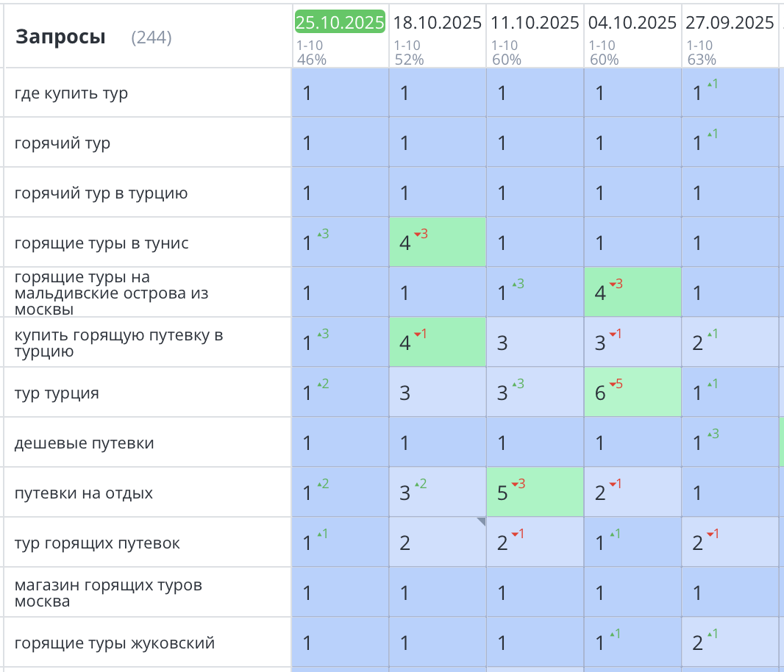Image resolution: width=784 pixels, height=672 pixels.
Task: Click green 04.10.2025 cell in мальдивские острова row
Action: pyautogui.click(x=632, y=293)
